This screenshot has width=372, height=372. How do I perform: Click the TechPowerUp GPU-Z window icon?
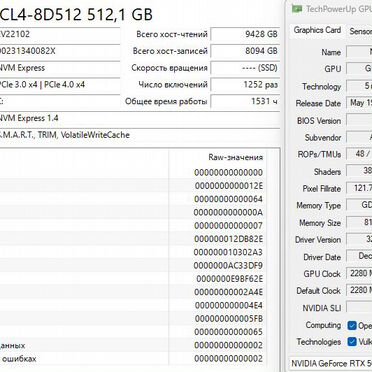click(297, 9)
